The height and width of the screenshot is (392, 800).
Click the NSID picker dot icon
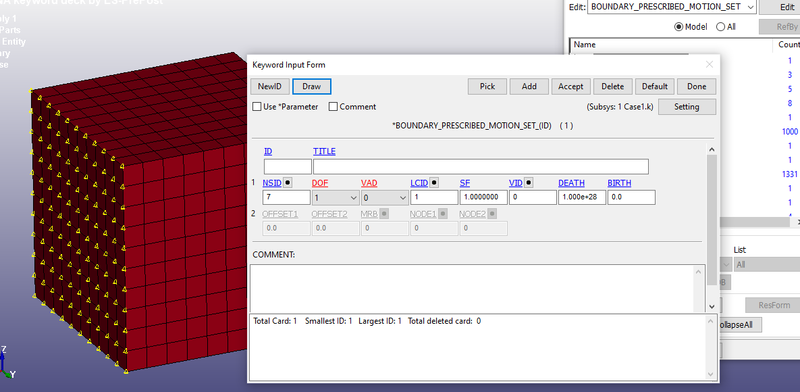288,182
